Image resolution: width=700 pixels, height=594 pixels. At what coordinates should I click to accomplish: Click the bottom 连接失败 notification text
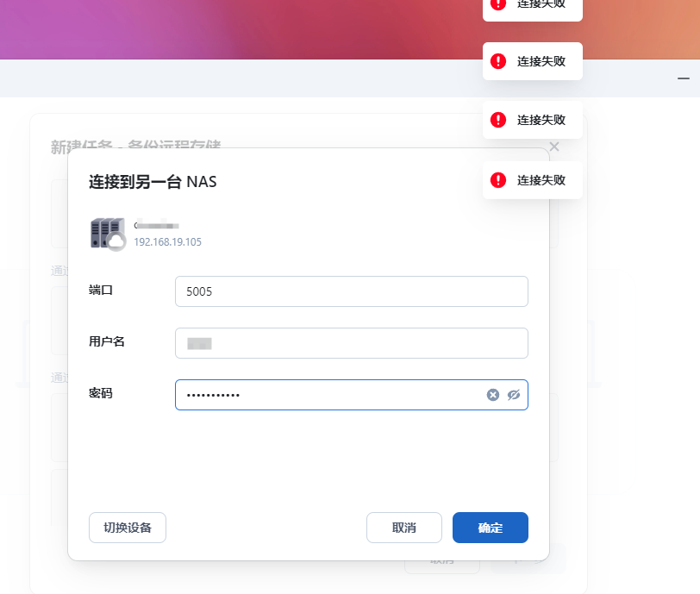point(541,180)
